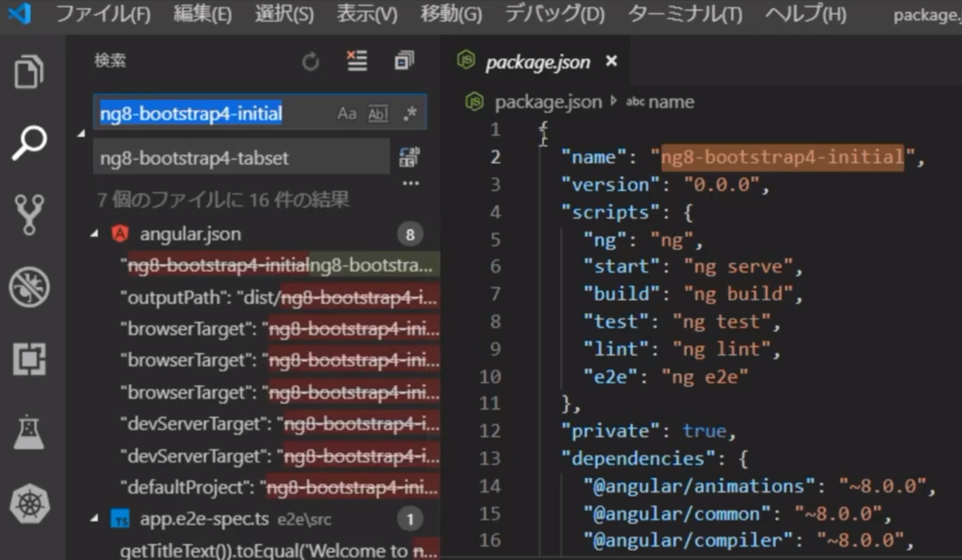Toggle Match Whole Word option in search
The width and height of the screenshot is (962, 560).
(378, 114)
